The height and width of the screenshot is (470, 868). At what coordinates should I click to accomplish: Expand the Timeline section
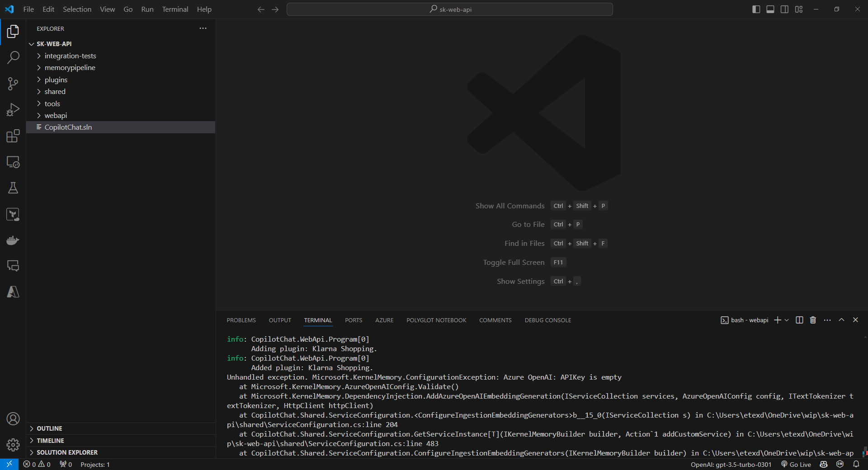point(120,441)
